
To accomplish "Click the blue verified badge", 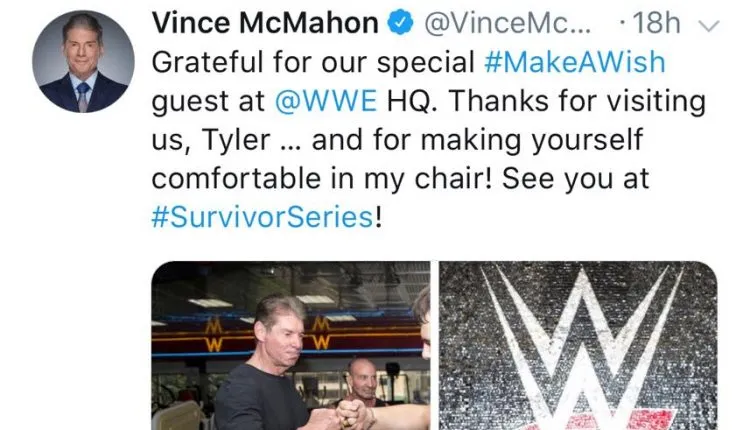I will pyautogui.click(x=400, y=22).
